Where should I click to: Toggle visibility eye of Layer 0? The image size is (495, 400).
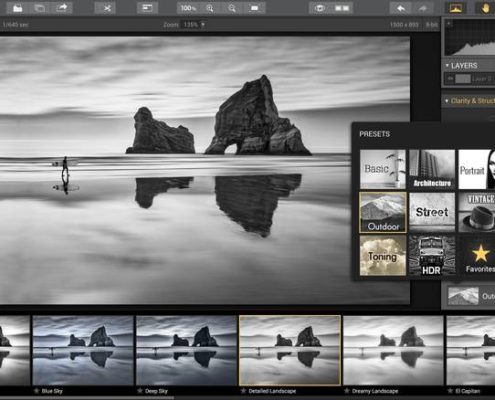[x=450, y=79]
